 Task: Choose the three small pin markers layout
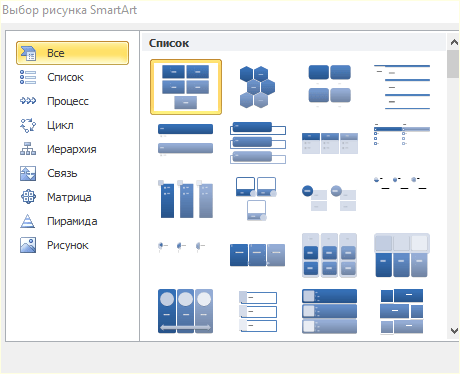[x=182, y=247]
